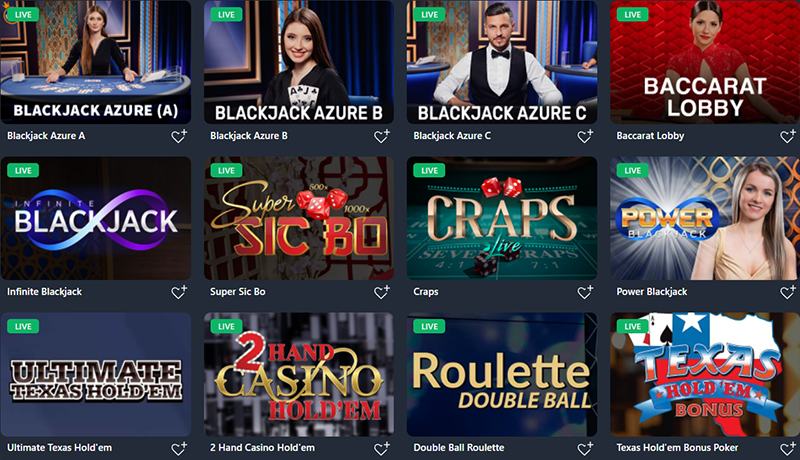Open Roulette Double Ball thumbnail

502,374
